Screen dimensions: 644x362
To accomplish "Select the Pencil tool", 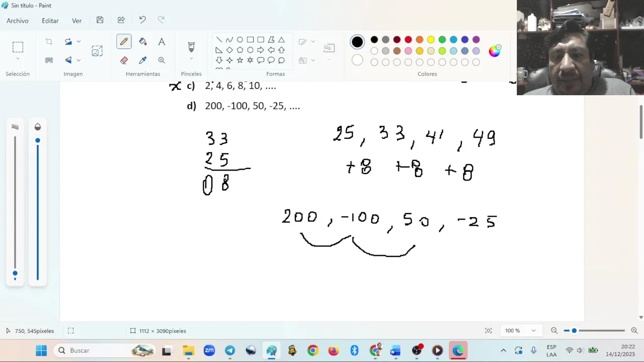I will pos(124,42).
